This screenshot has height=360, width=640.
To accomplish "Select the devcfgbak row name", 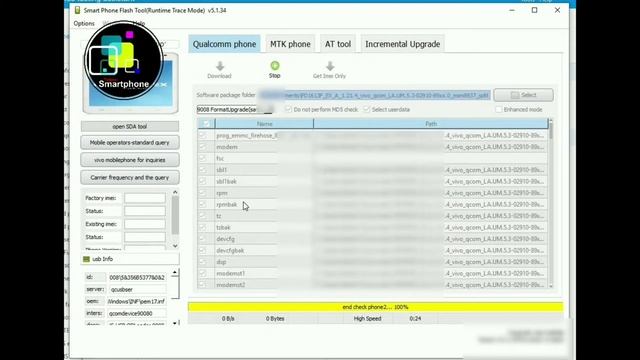I will (230, 250).
